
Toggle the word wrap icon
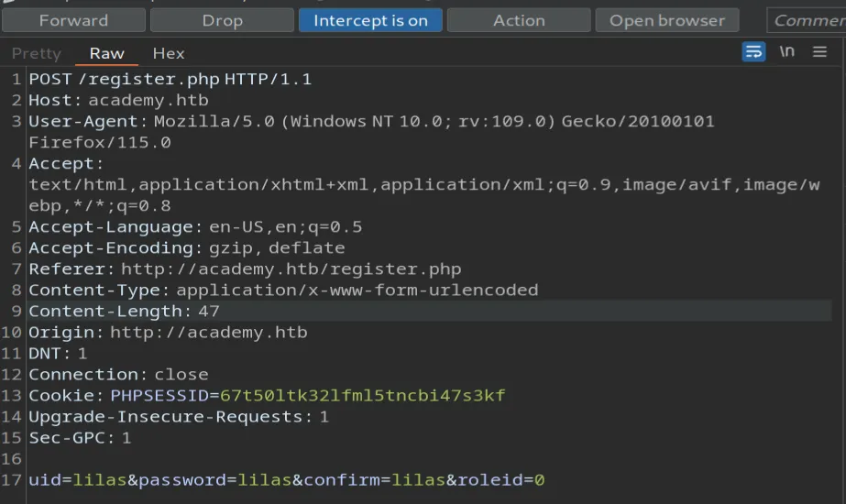753,51
